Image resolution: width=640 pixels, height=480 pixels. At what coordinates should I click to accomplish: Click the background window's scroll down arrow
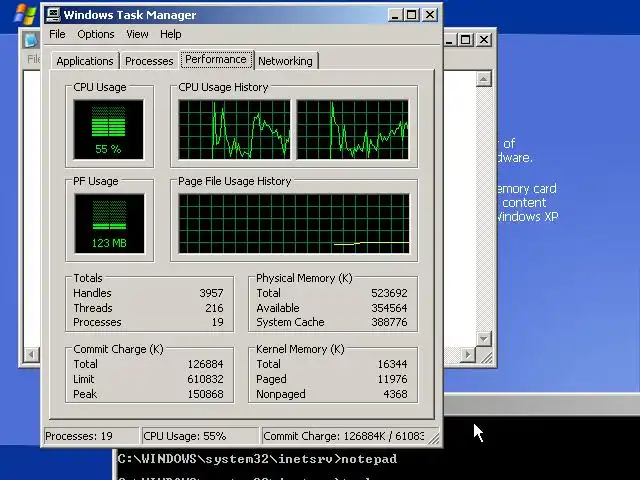[x=484, y=338]
